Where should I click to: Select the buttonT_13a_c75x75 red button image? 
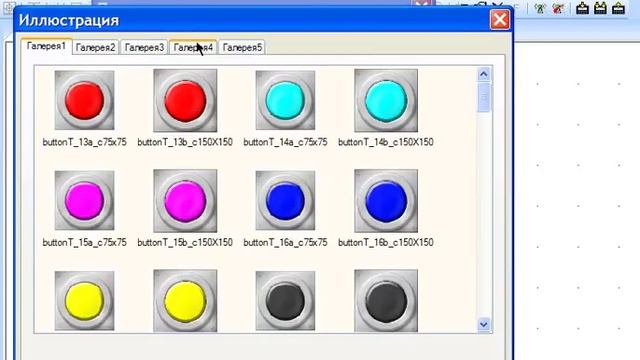(84, 100)
